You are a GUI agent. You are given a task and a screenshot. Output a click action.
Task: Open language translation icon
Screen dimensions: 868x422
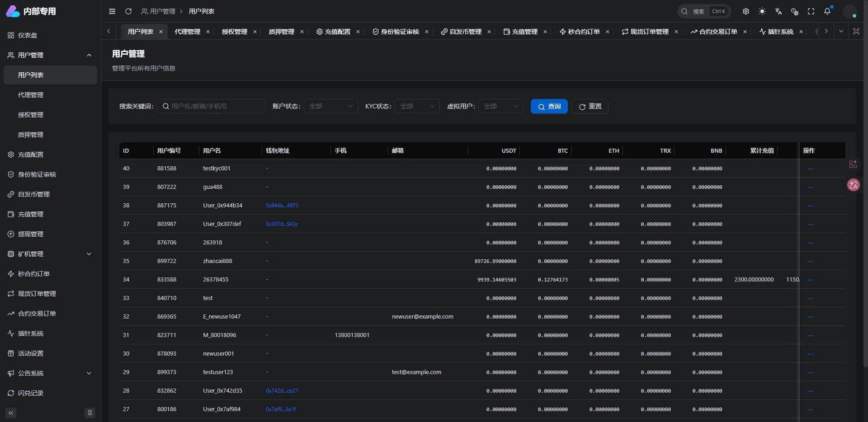(778, 11)
